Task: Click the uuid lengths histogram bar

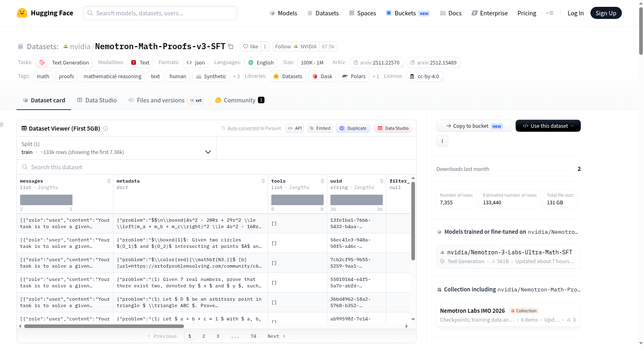Action: pyautogui.click(x=357, y=200)
